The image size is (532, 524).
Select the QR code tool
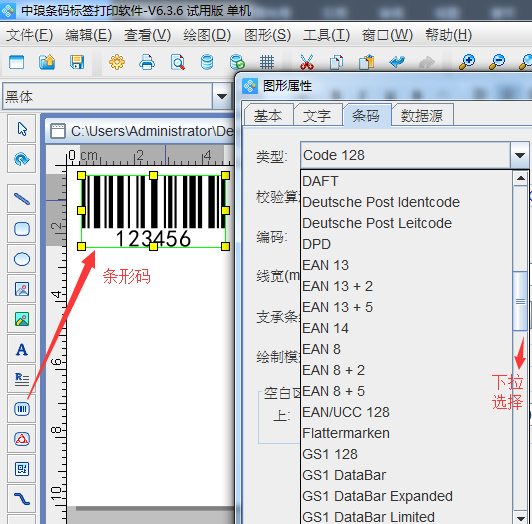[x=22, y=469]
